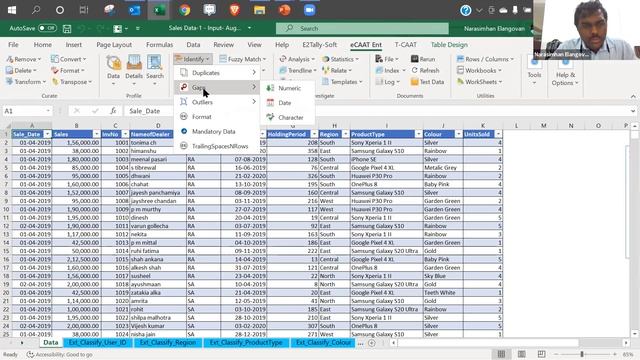Click the Rerun button

[x=423, y=59]
